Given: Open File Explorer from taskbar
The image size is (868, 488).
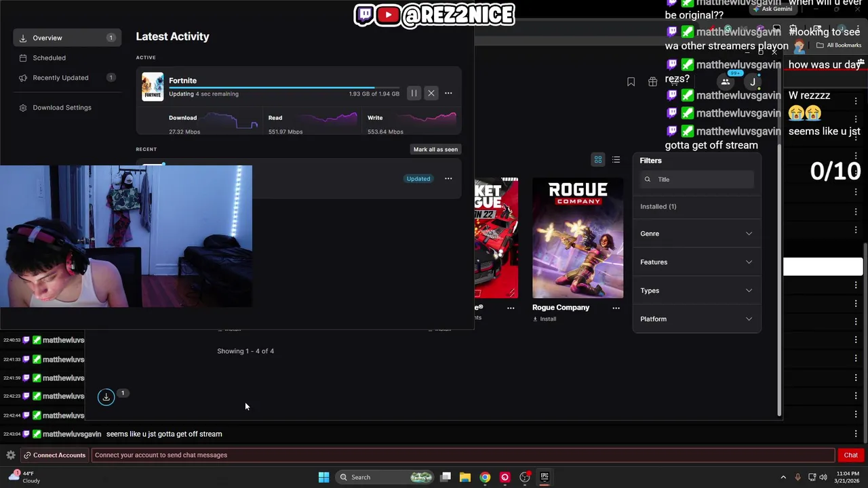Looking at the screenshot, I should pyautogui.click(x=465, y=477).
